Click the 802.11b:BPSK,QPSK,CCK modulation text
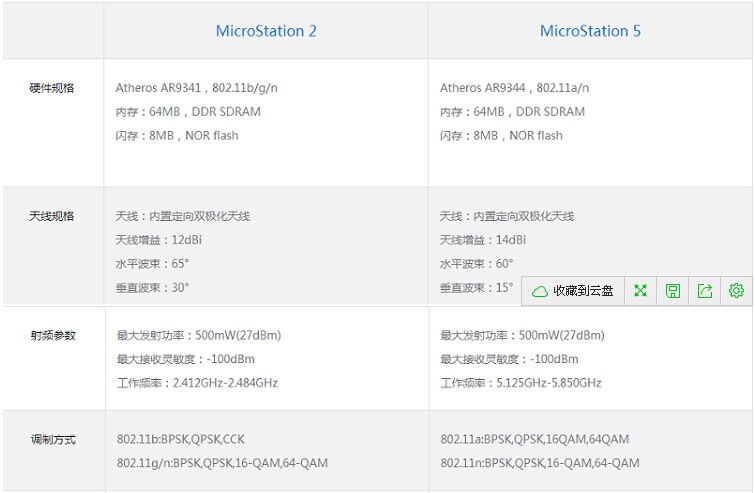This screenshot has width=755, height=493. pos(180,439)
